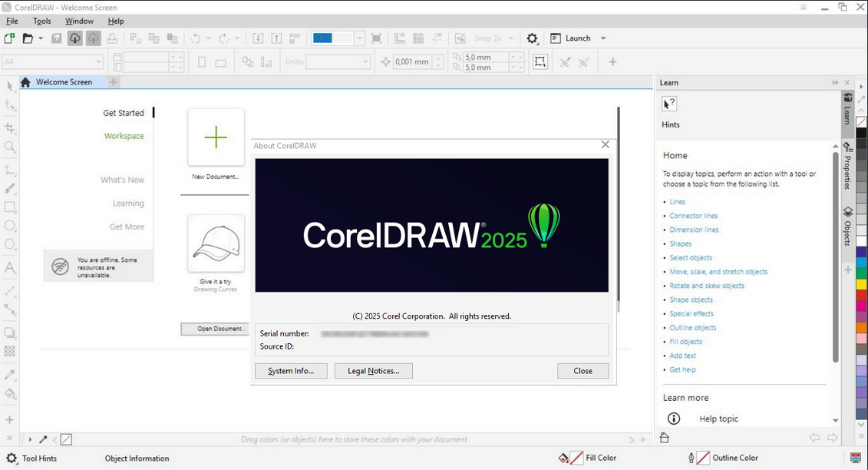This screenshot has height=470, width=868.
Task: Select the Eyedropper tool in toolbox
Action: point(10,375)
